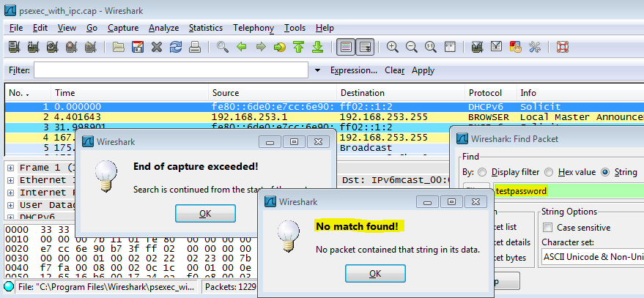Expand the DHCPv6 tree node

(10, 216)
